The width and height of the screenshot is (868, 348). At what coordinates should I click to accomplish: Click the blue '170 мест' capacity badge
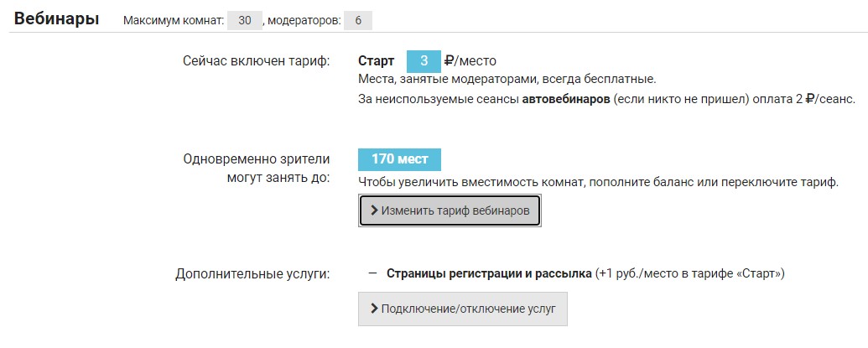coord(399,159)
